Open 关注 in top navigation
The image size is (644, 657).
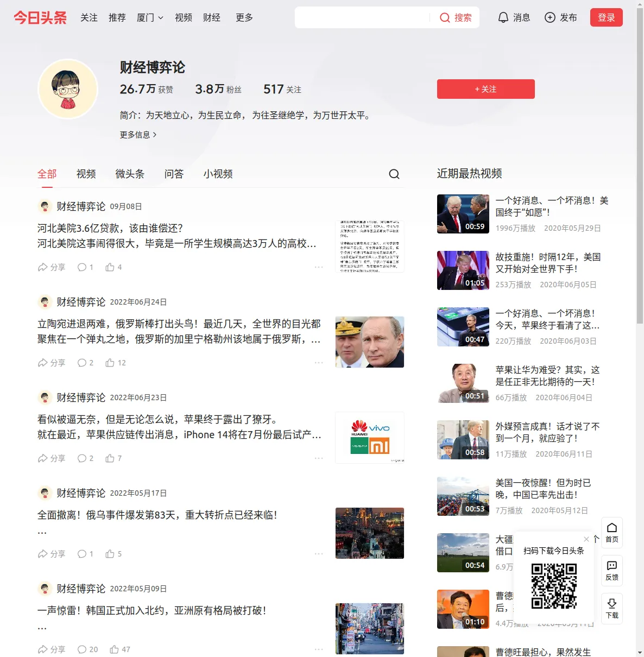click(89, 17)
